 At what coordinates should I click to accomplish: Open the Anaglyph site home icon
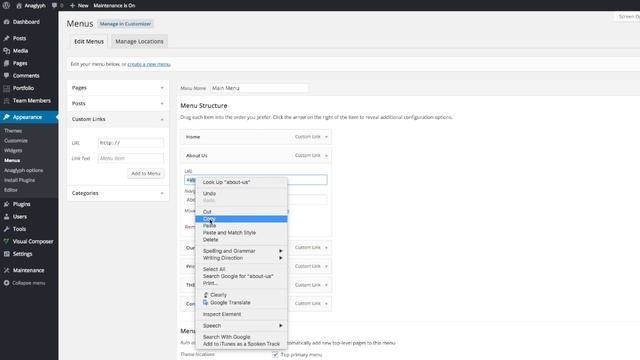[19, 6]
